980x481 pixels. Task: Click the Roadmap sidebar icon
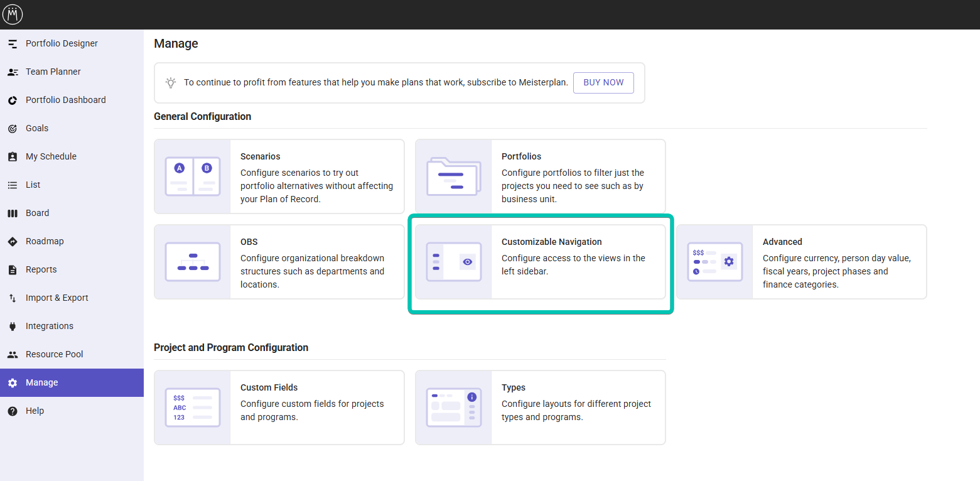[13, 241]
